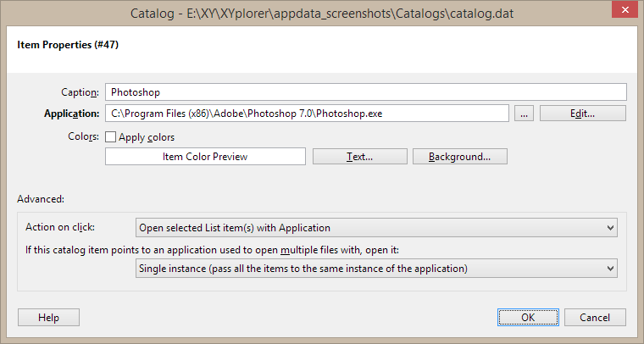Expand the Action on click dropdown

tap(376, 227)
